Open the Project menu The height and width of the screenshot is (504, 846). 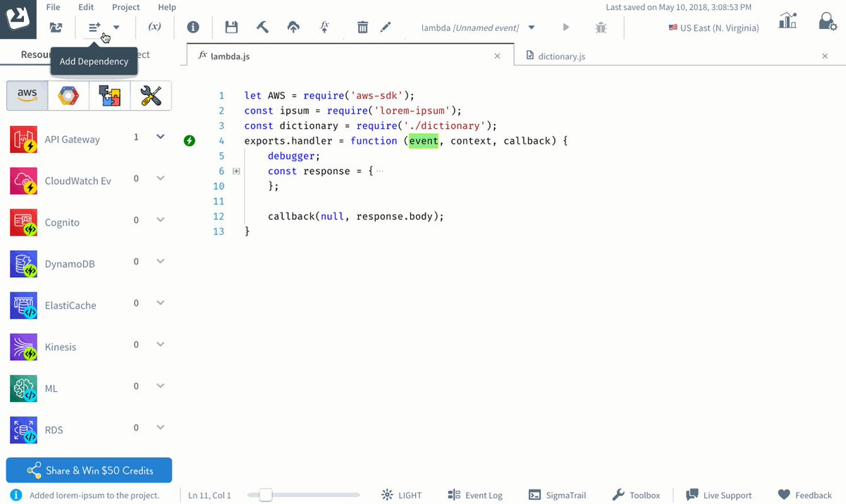(125, 7)
